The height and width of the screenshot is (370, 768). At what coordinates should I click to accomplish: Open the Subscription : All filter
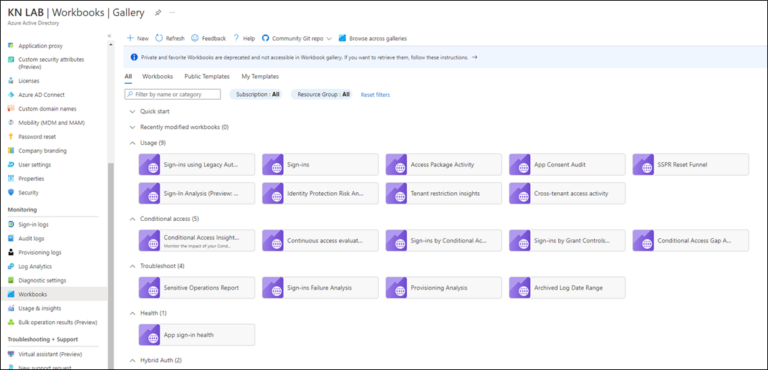point(256,95)
